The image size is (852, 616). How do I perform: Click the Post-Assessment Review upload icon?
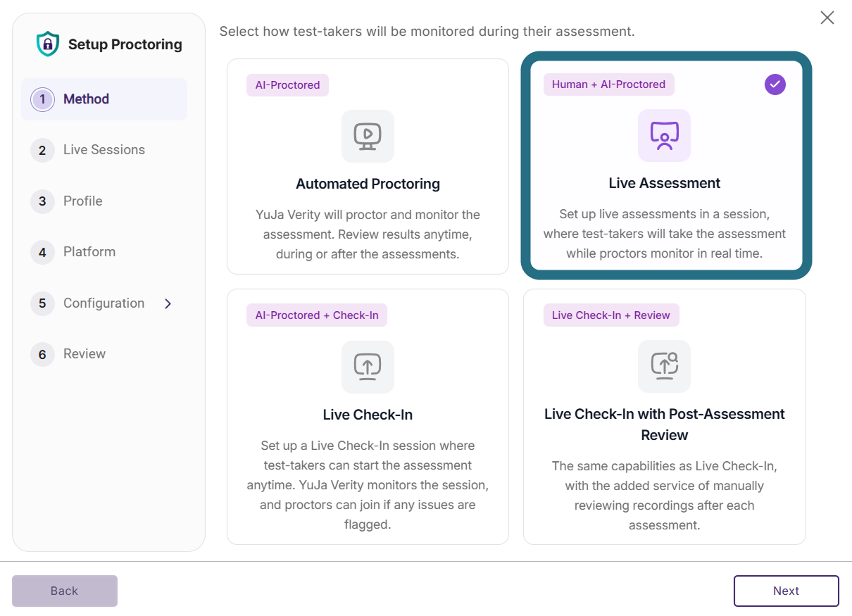[x=664, y=366]
